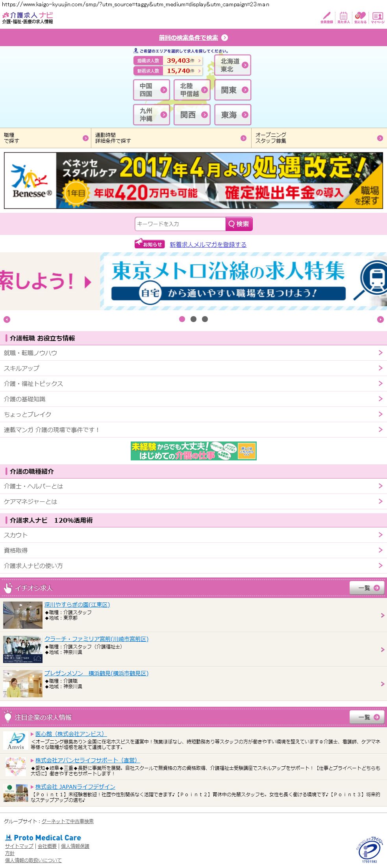Click the プライバシーマーク badge icon
Screen dimensions: 387x868
[369, 850]
